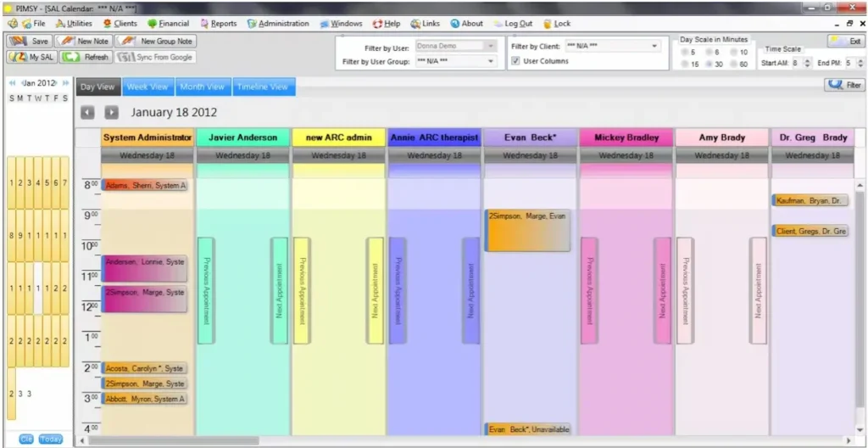This screenshot has width=868, height=448.
Task: Decrease the Start AM value
Action: pos(807,66)
